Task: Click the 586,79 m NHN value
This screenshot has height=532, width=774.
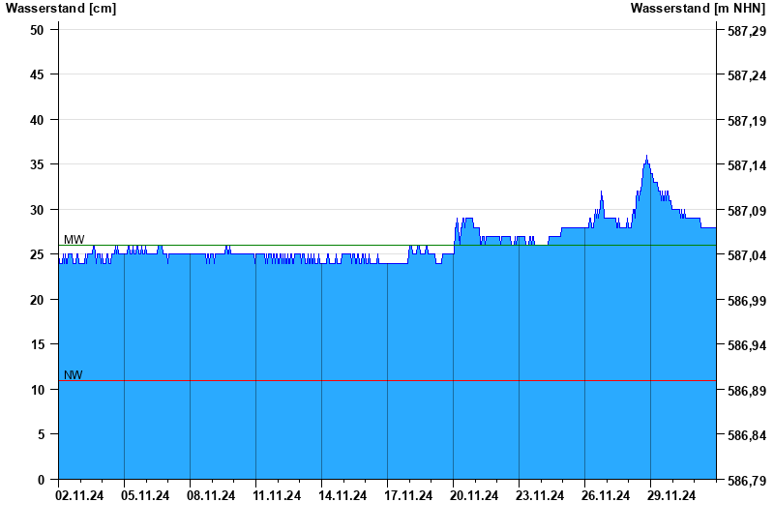Action: pyautogui.click(x=747, y=481)
